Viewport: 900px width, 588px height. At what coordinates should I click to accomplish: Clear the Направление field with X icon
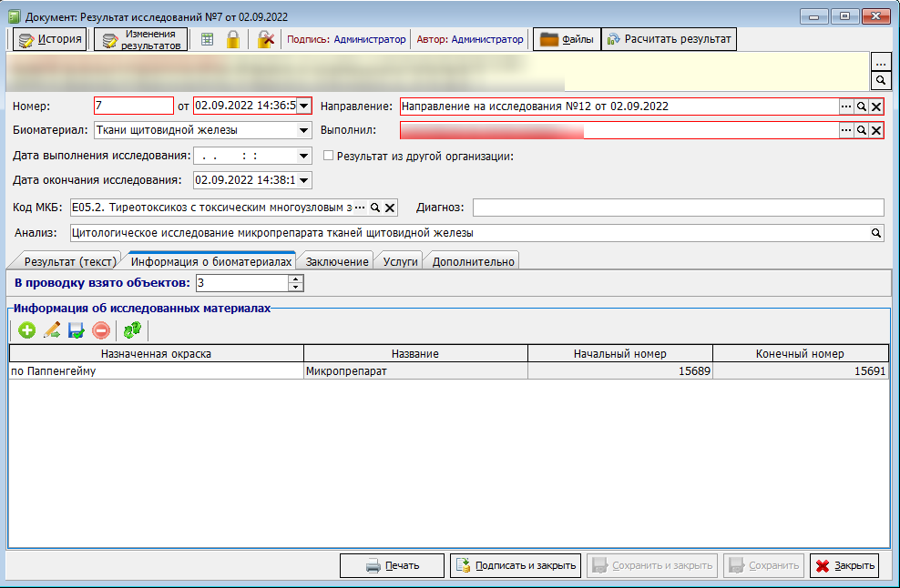click(x=875, y=106)
